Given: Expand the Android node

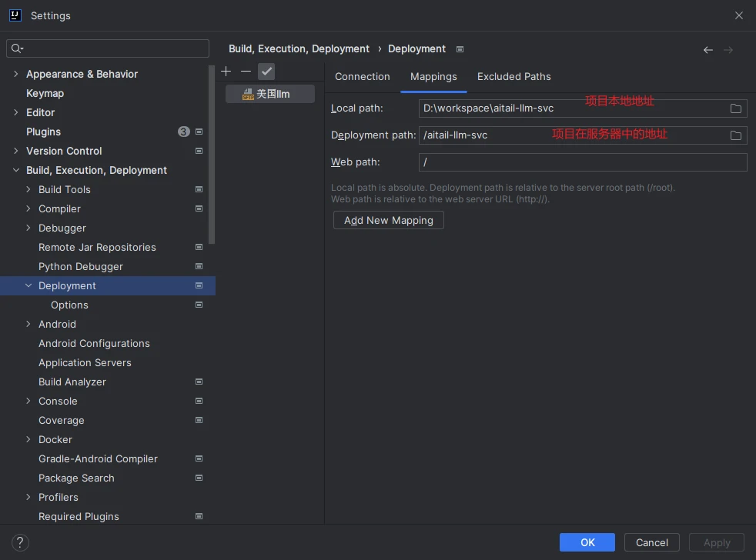Looking at the screenshot, I should pyautogui.click(x=28, y=325).
